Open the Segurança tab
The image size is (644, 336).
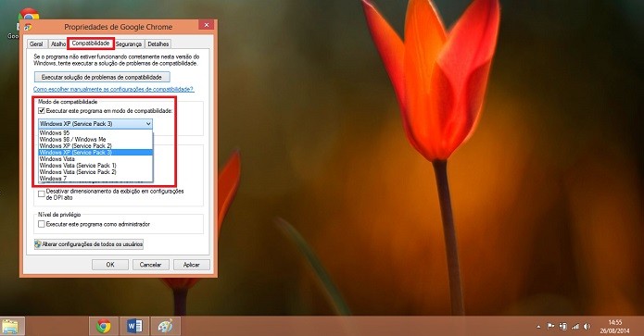129,44
